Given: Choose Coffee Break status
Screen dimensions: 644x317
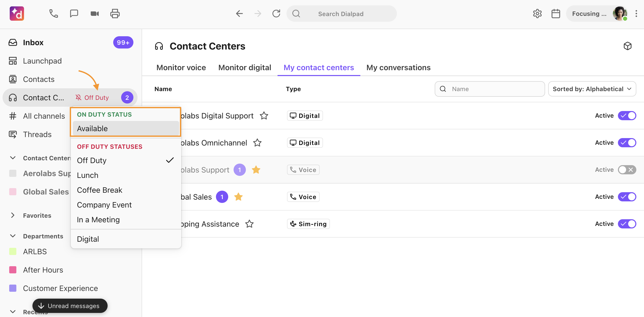Looking at the screenshot, I should coord(126,190).
